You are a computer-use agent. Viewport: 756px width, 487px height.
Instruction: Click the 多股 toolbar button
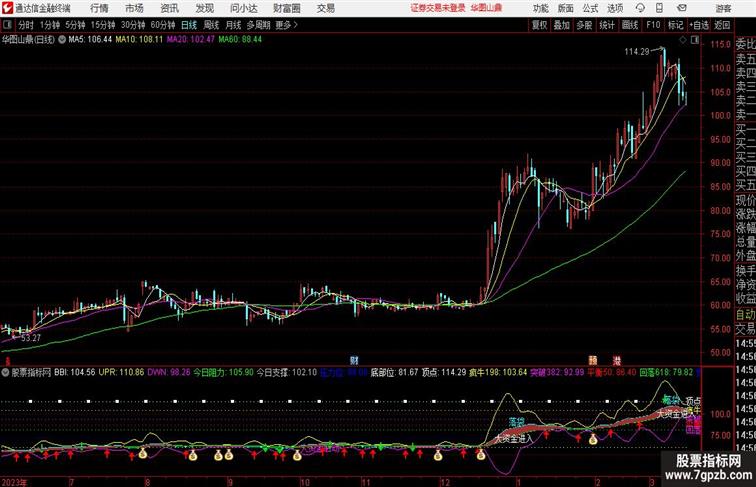584,25
